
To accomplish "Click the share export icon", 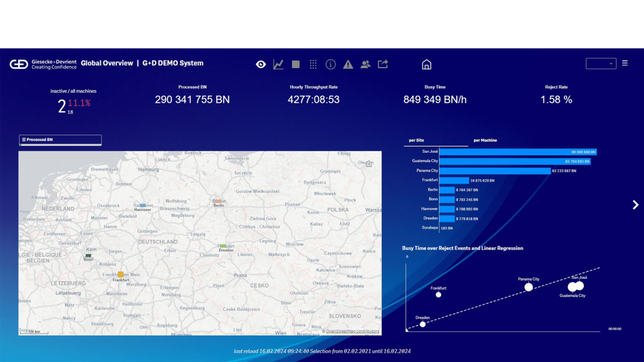I will [x=383, y=64].
